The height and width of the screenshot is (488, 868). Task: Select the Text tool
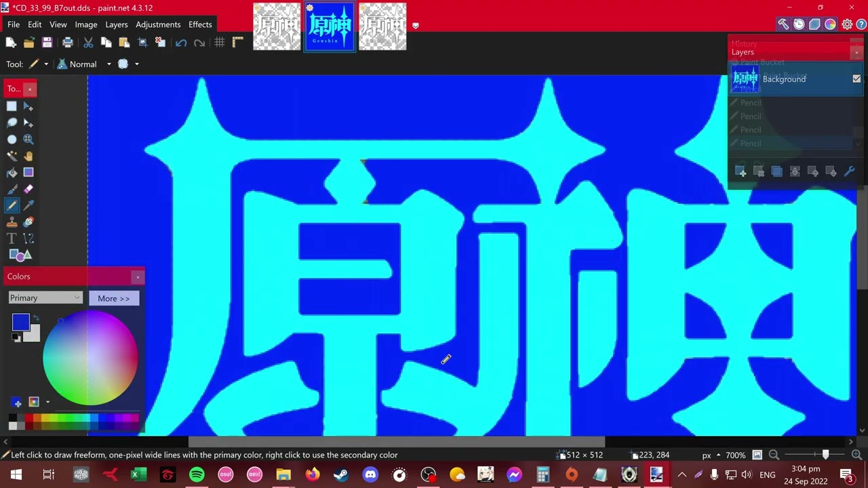pos(12,239)
